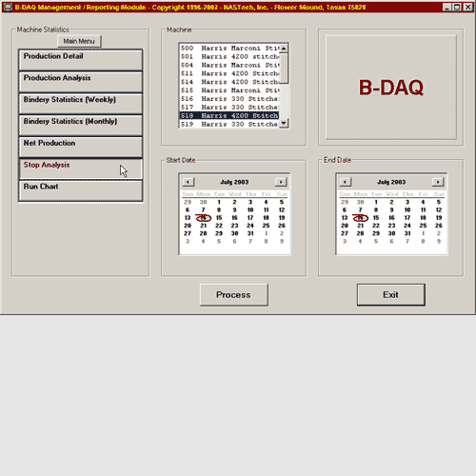The width and height of the screenshot is (476, 476).
Task: Click the machine list scroll-up arrow
Action: coord(284,49)
